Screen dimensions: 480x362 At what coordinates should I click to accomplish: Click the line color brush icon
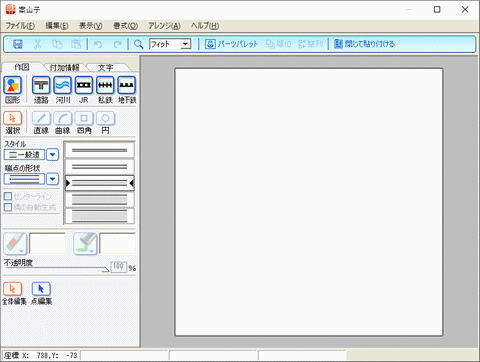point(15,243)
